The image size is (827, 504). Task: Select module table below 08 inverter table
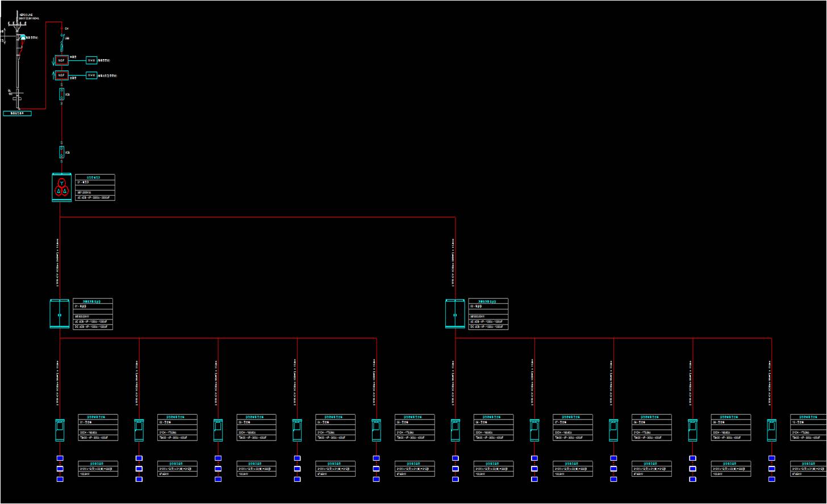click(652, 469)
